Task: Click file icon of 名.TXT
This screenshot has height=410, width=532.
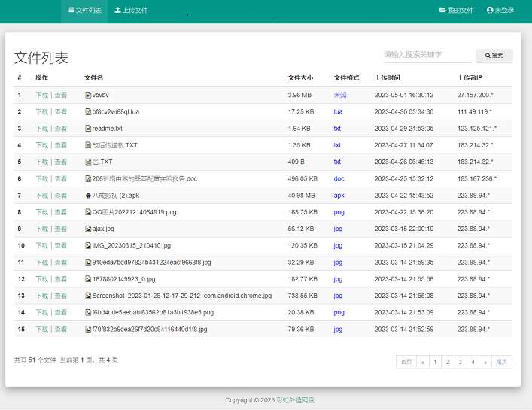Action: pyautogui.click(x=88, y=162)
